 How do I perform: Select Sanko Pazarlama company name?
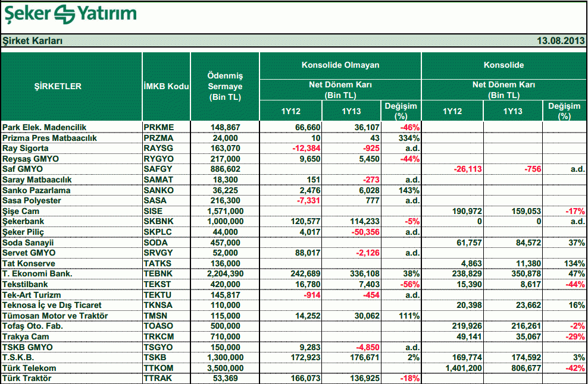(x=36, y=190)
